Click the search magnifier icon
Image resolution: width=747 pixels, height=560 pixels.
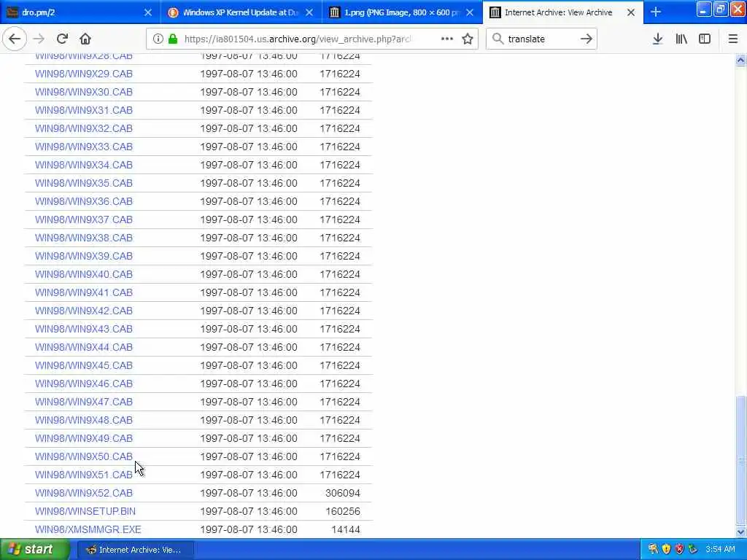[498, 39]
